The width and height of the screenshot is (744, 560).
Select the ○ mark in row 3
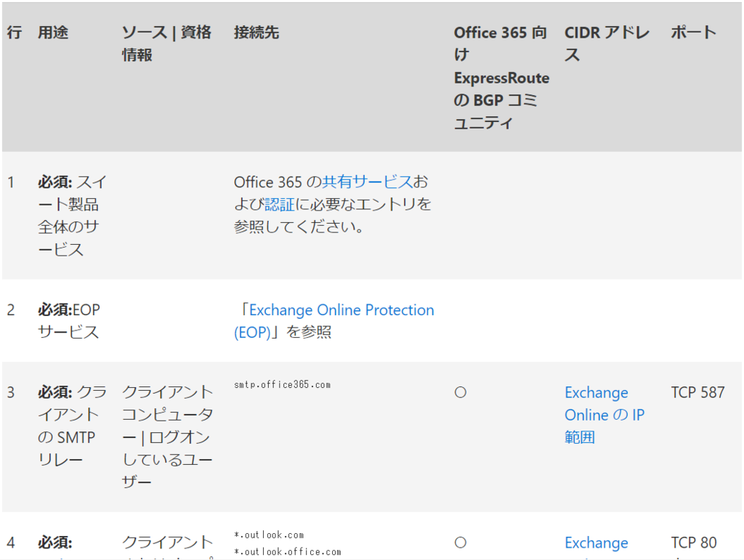pos(459,391)
